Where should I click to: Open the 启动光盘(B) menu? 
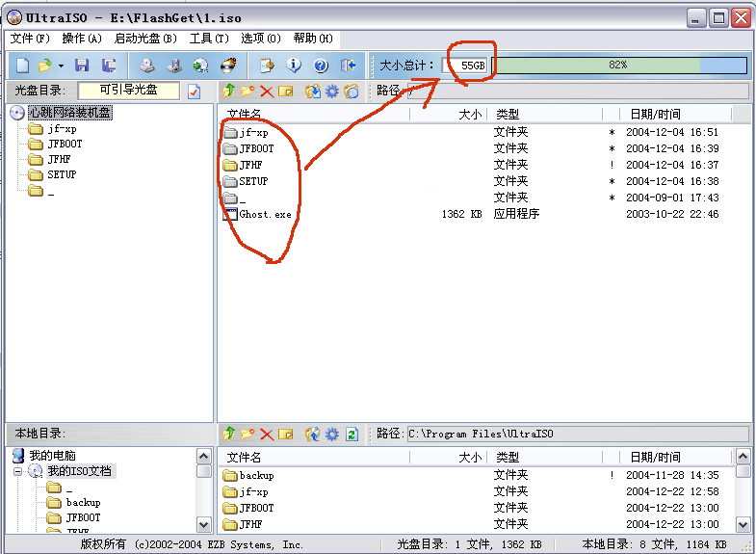145,39
